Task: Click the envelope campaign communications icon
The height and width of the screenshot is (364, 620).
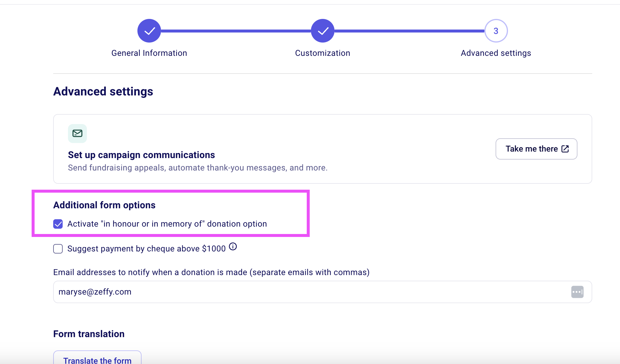Action: pos(77,134)
